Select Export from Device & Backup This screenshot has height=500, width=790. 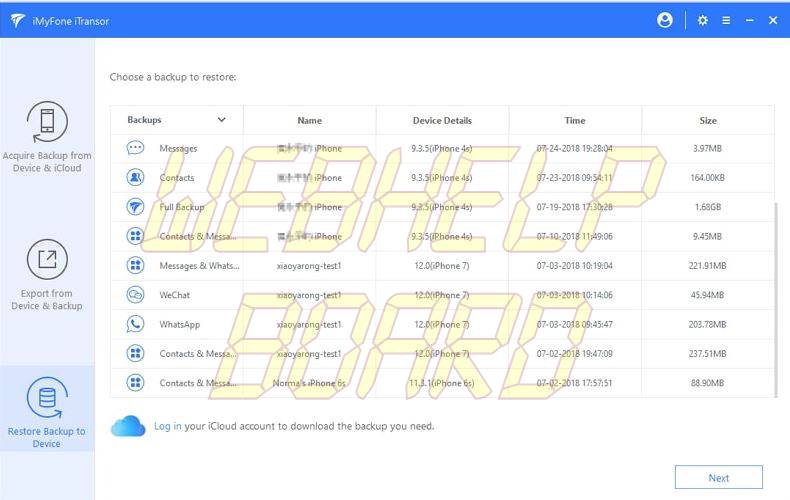47,275
